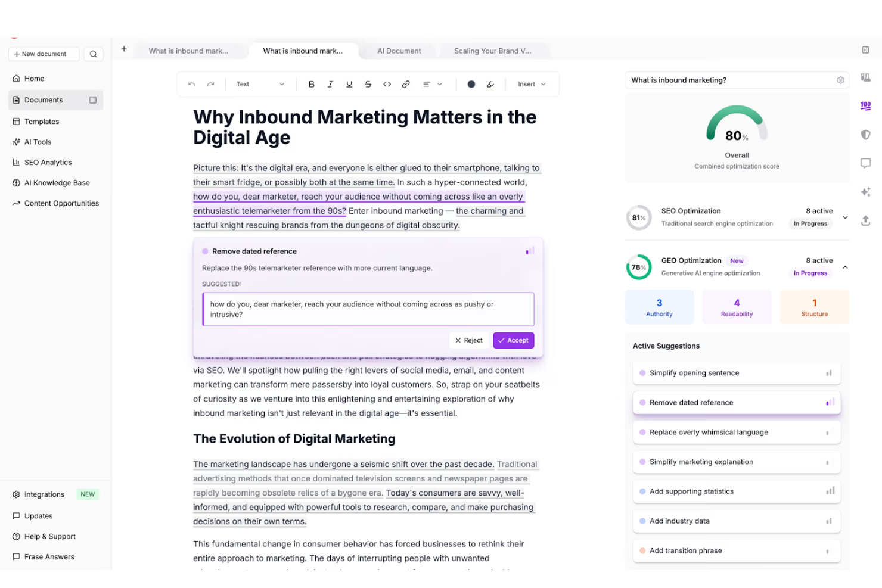
Task: Open the "Remove dated reference" suggestion in the list
Action: (x=737, y=403)
